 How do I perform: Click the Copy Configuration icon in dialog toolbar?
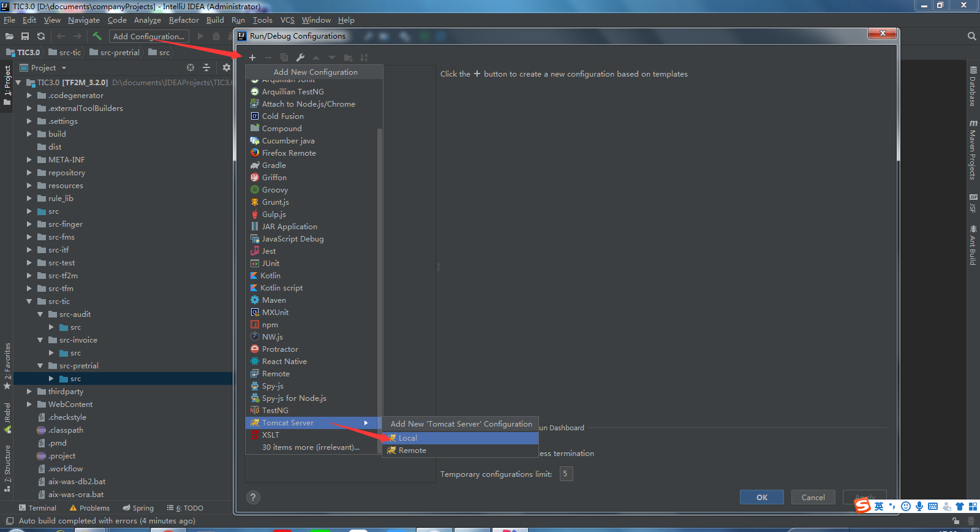(284, 58)
